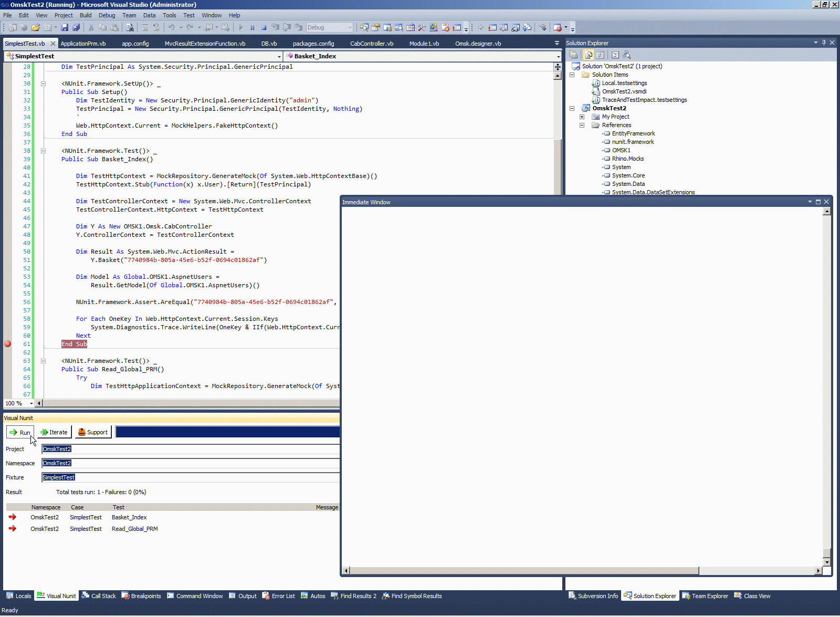Close the SimplestTest.vb tab

[x=52, y=44]
